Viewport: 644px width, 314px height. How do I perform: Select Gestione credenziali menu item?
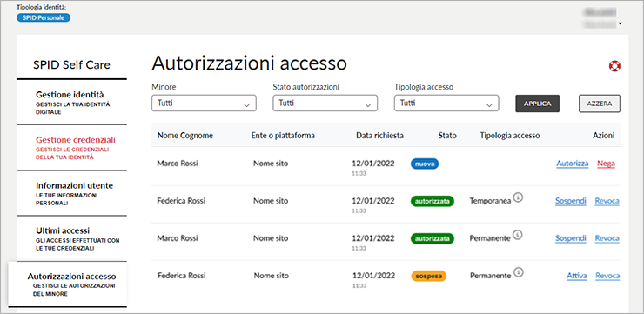coord(71,148)
